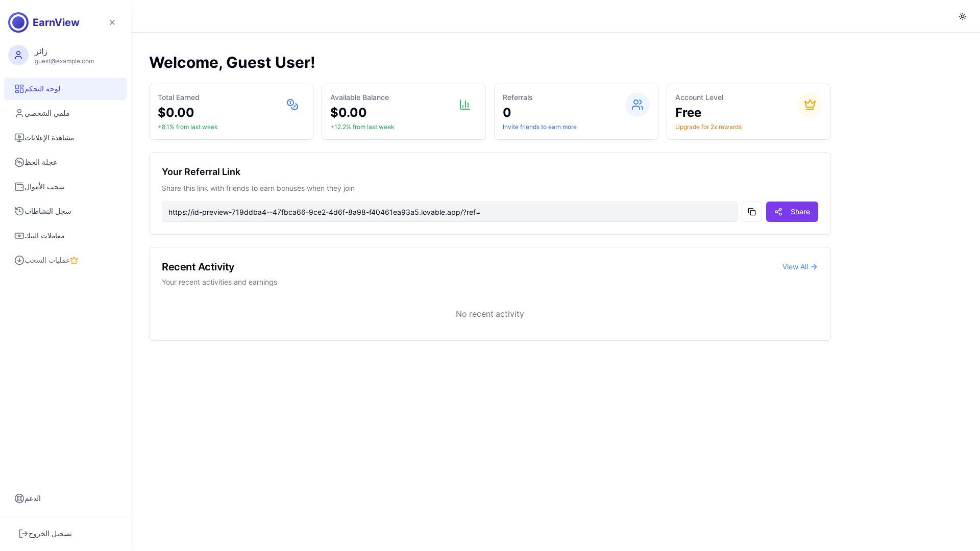Open the معاملات البنك bank transactions menu item

65,236
